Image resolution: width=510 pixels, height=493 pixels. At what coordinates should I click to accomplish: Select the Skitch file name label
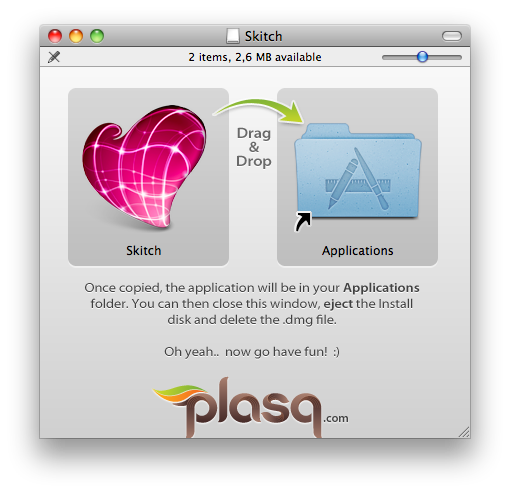(144, 251)
